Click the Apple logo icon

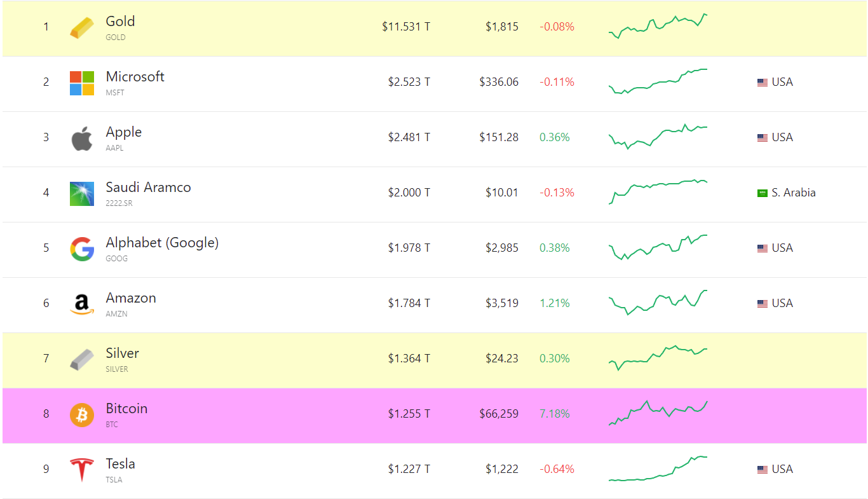(82, 139)
